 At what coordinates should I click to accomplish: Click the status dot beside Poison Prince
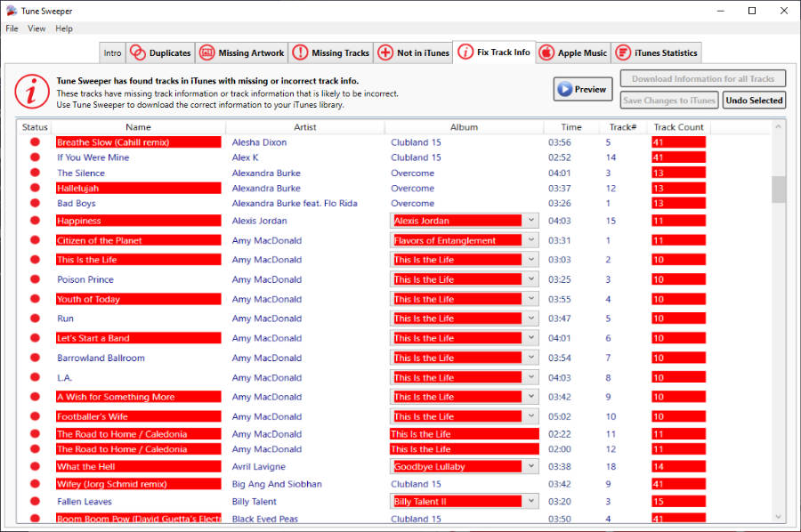(35, 279)
